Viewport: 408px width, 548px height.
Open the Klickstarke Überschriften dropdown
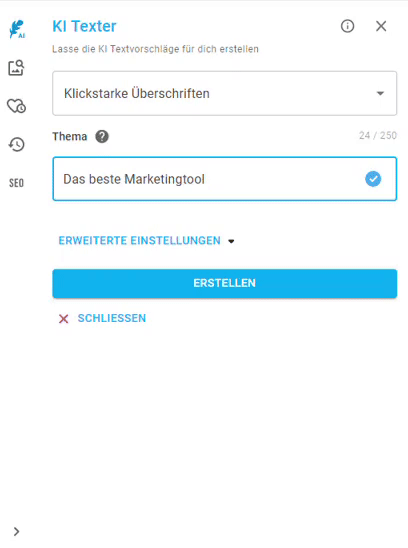224,93
